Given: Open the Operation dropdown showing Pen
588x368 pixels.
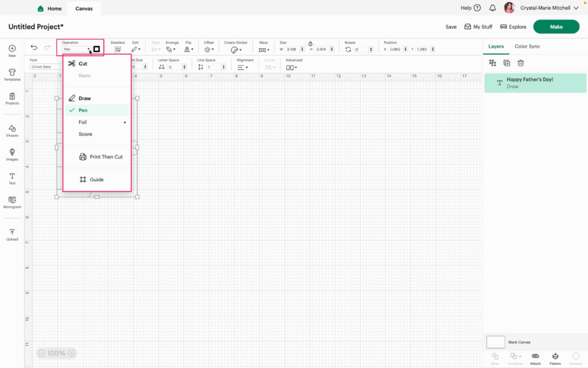Looking at the screenshot, I should pyautogui.click(x=77, y=49).
